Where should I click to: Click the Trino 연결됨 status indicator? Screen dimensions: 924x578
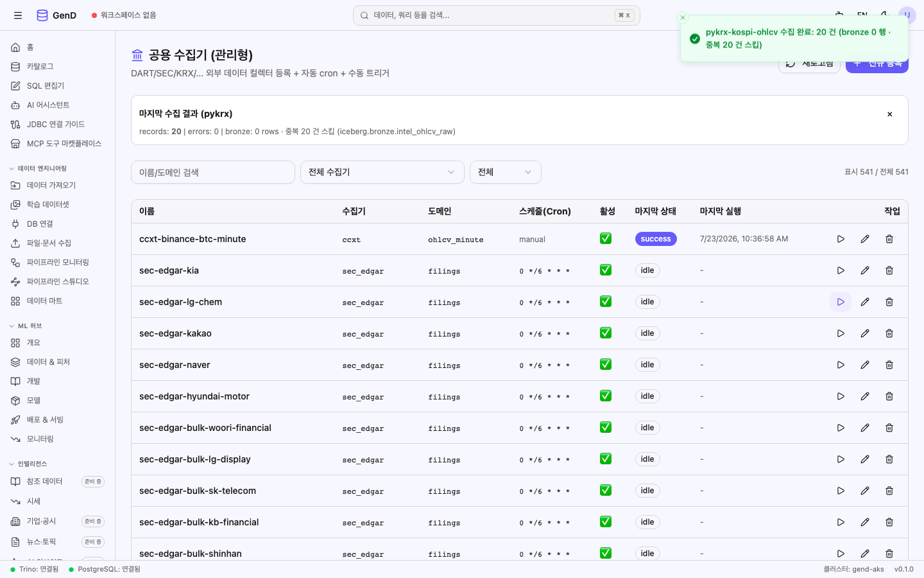click(34, 569)
